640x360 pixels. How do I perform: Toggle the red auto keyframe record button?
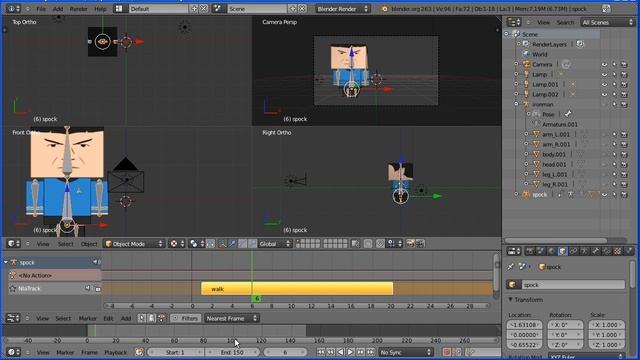[446, 352]
